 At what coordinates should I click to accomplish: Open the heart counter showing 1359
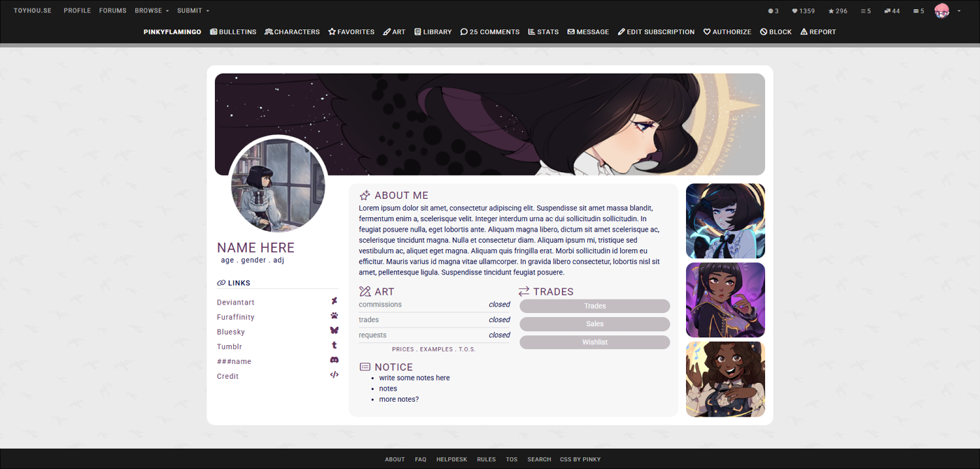pyautogui.click(x=803, y=10)
